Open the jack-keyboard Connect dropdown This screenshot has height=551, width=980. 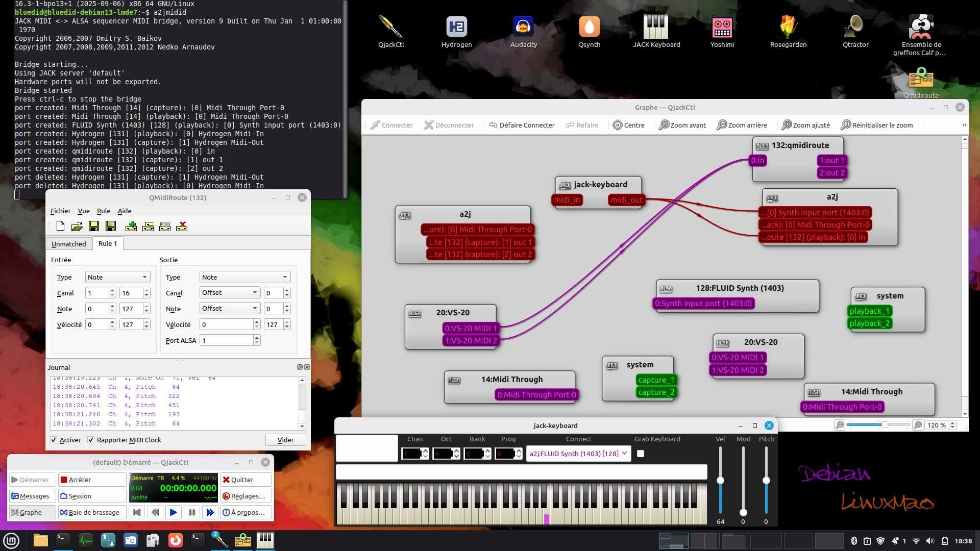click(x=578, y=454)
